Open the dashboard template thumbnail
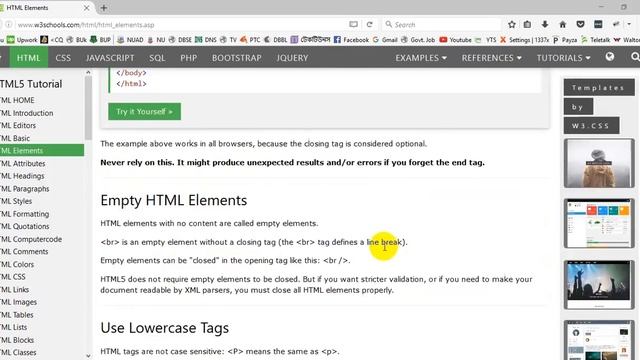The image size is (640, 360). point(599,224)
